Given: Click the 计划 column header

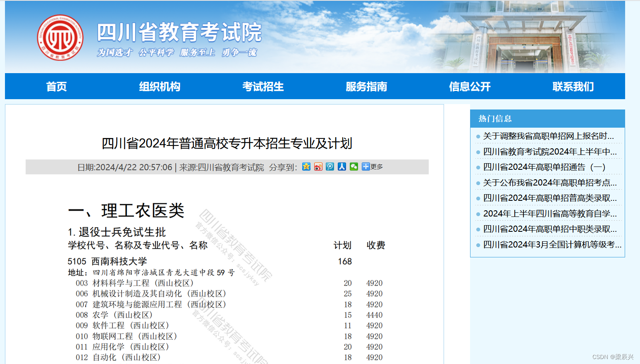Looking at the screenshot, I should (x=342, y=245).
